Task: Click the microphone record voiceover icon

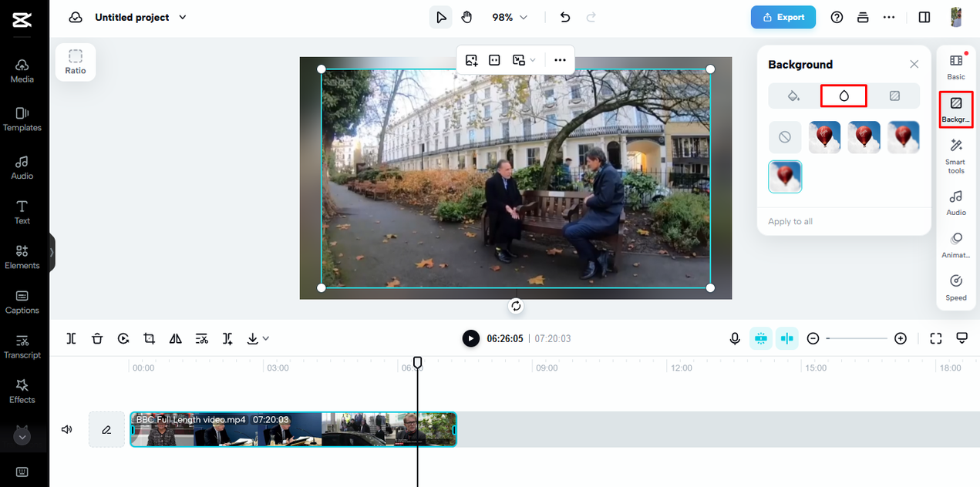Action: (x=735, y=338)
